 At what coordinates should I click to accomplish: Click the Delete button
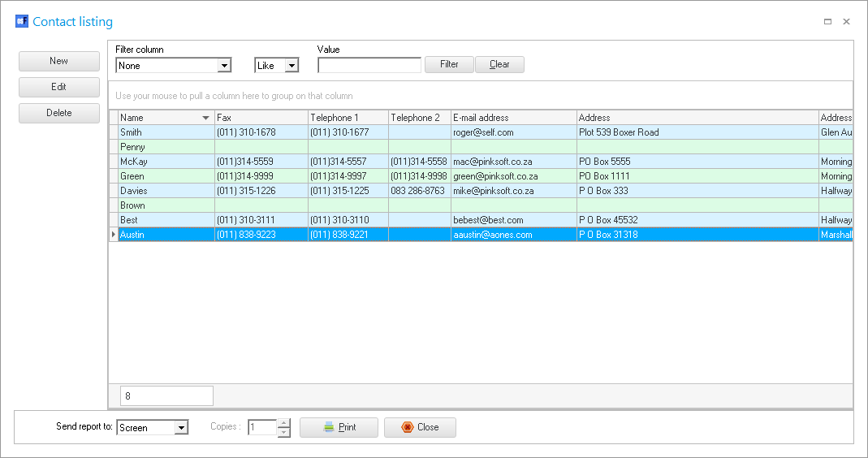59,113
